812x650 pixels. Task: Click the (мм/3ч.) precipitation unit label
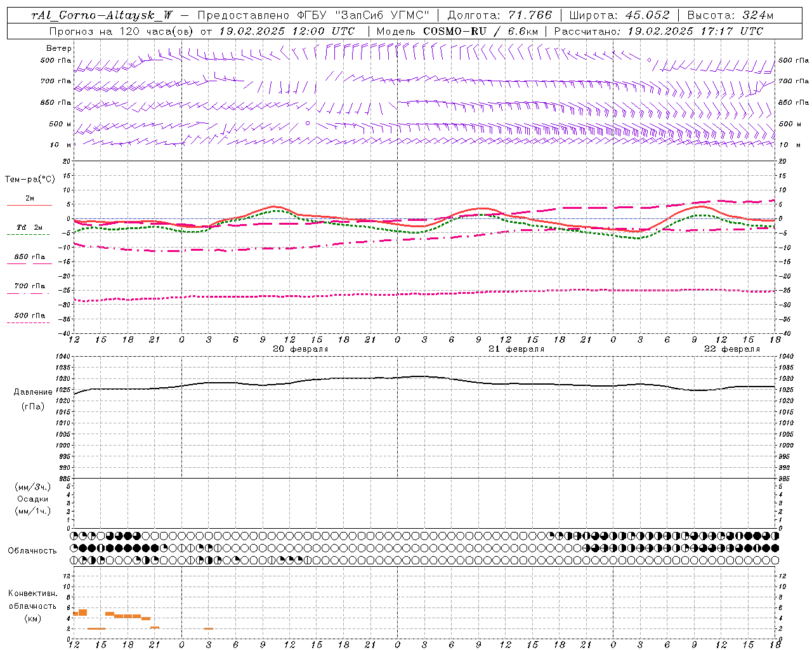click(33, 487)
